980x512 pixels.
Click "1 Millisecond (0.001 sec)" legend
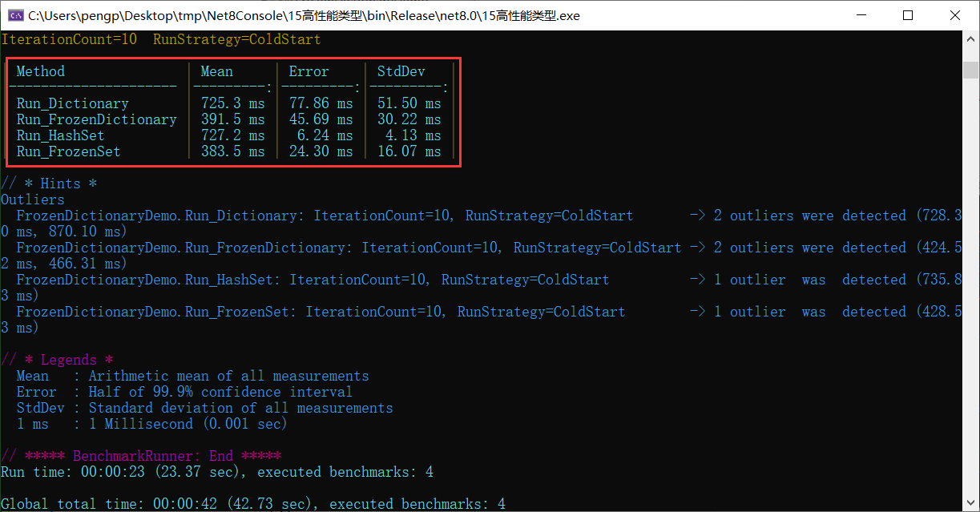pyautogui.click(x=188, y=424)
